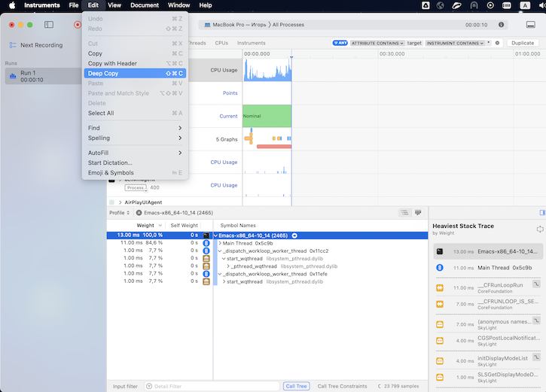Open ATTRIBUTE CONTAINS dropdown
This screenshot has height=392, width=546.
click(x=377, y=43)
